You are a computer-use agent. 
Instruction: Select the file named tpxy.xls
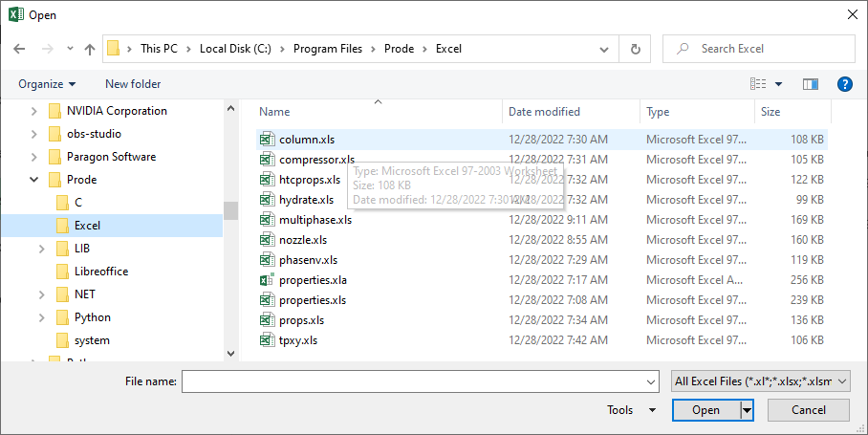(x=298, y=340)
